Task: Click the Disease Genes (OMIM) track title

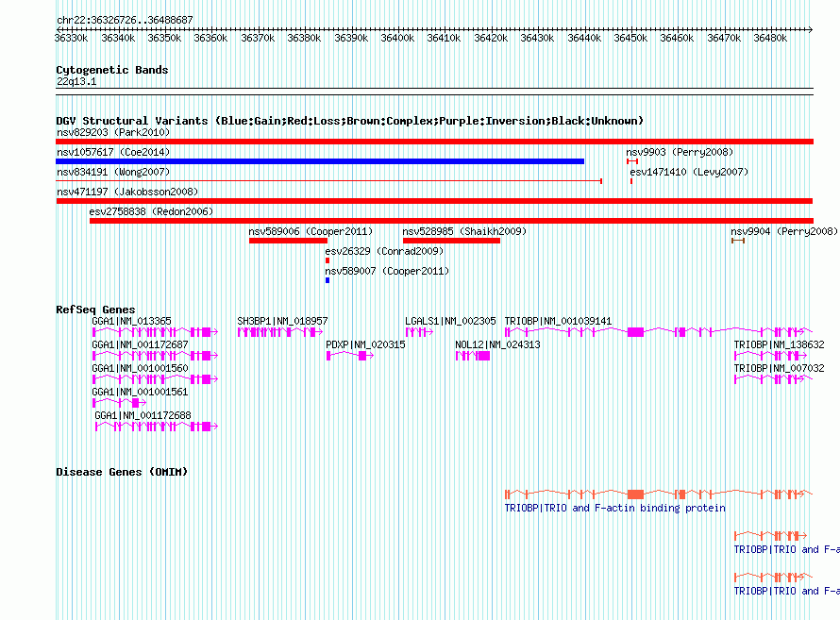Action: pyautogui.click(x=122, y=472)
